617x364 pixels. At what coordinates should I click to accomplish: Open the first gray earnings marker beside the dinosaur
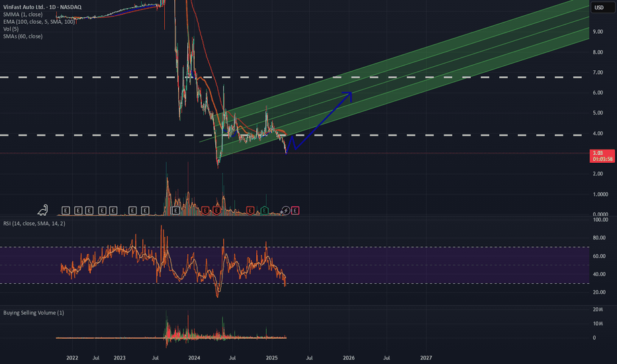pyautogui.click(x=66, y=210)
